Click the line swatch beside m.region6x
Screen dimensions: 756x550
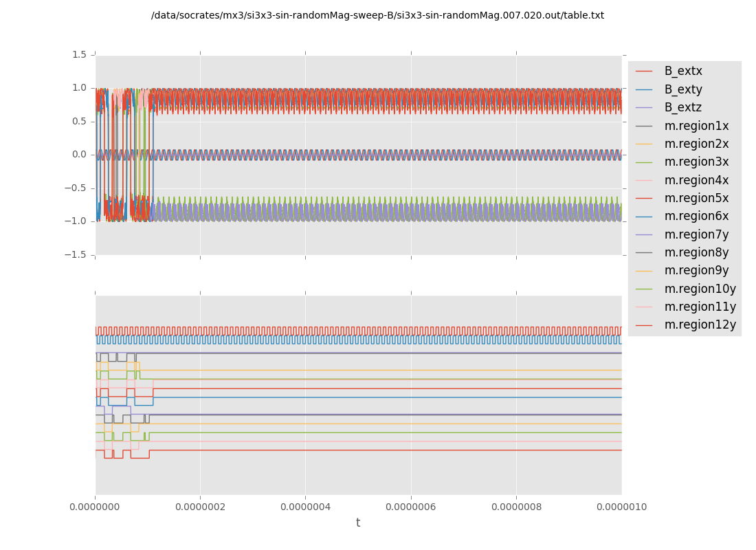[x=644, y=217]
